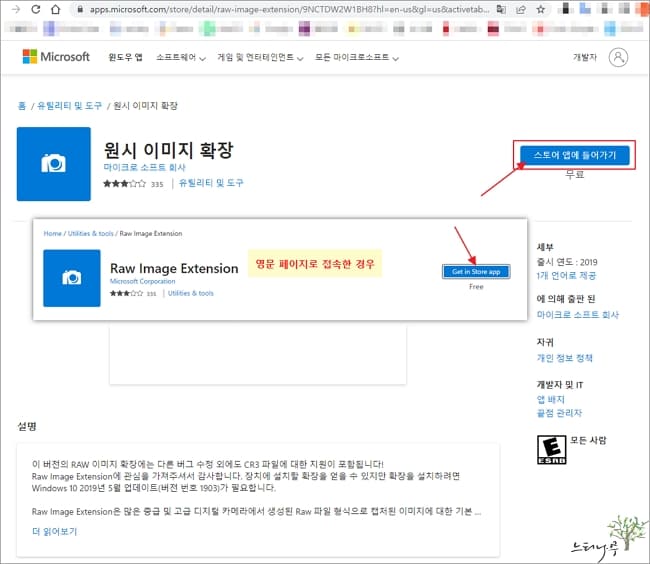This screenshot has width=650, height=564.
Task: Open the 개인 정보 정책 link
Action: point(565,358)
